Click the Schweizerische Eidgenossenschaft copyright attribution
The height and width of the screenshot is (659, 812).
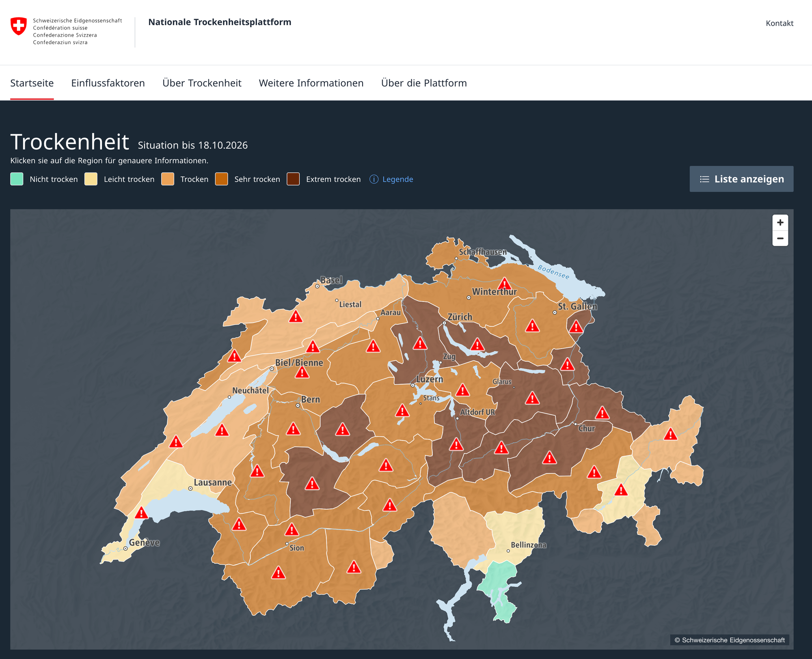pos(730,640)
